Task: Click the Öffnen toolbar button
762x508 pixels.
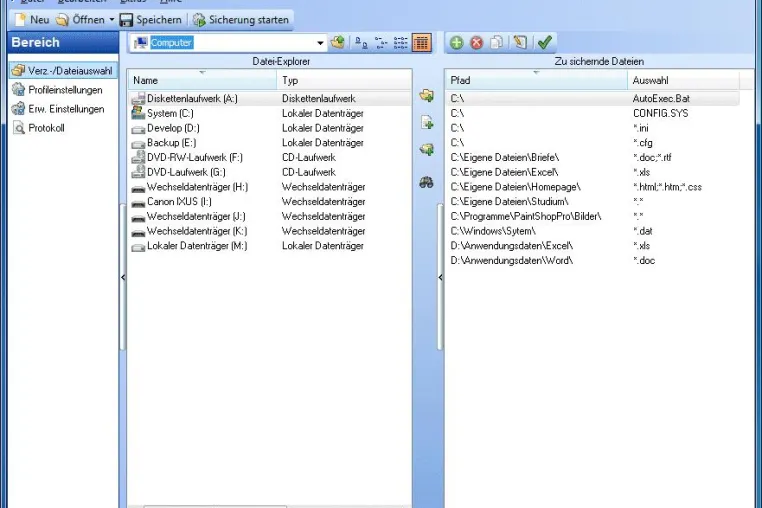Action: [x=80, y=20]
